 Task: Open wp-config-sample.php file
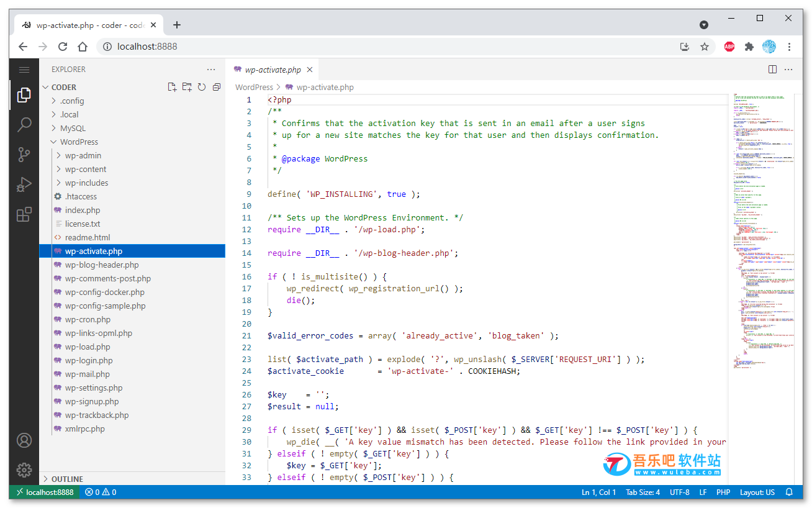click(x=132, y=306)
